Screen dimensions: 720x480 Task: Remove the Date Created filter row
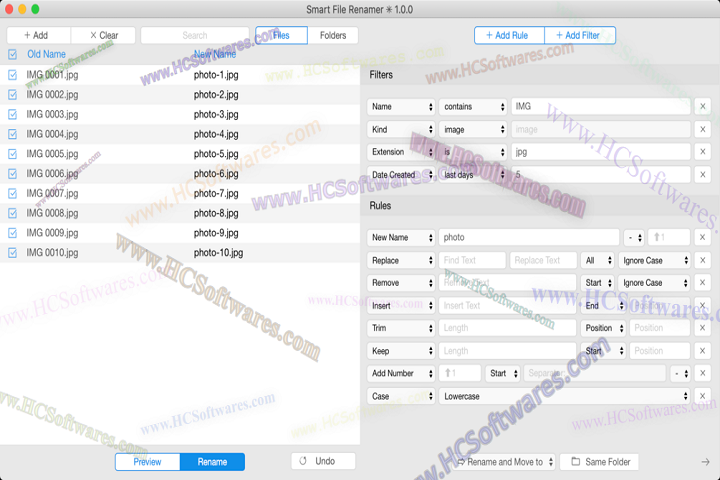(703, 175)
